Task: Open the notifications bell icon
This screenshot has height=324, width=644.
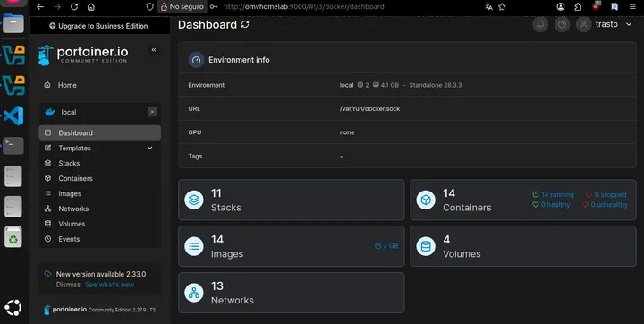Action: click(x=540, y=24)
